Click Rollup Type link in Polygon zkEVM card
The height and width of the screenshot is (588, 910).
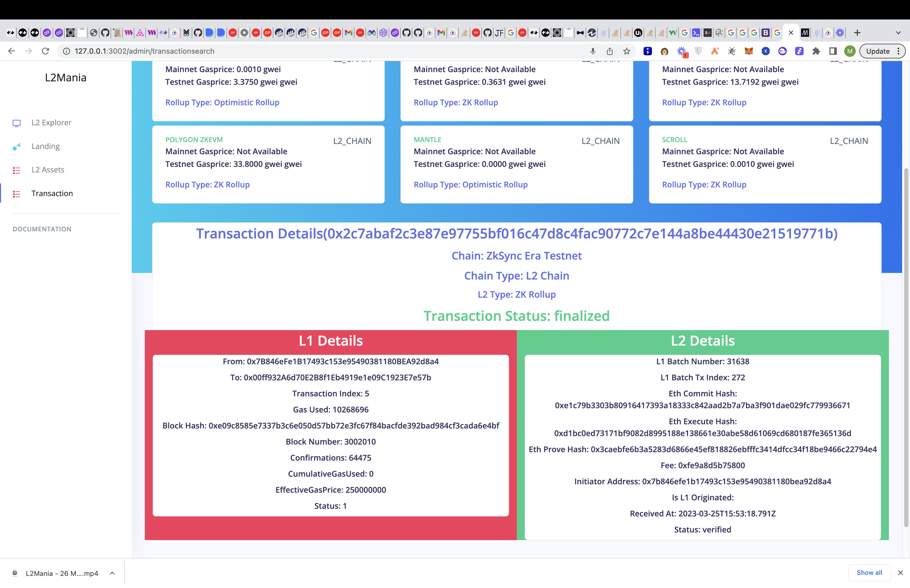click(207, 185)
